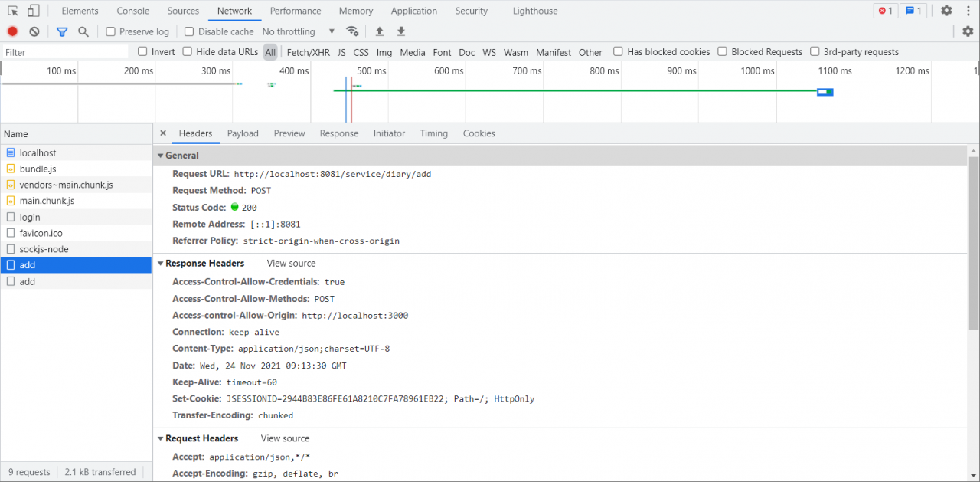Image resolution: width=980 pixels, height=482 pixels.
Task: Click the issues message badge
Action: click(913, 11)
